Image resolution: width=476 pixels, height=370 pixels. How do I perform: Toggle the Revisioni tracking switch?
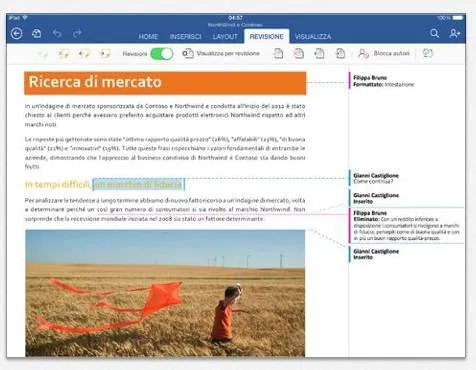162,54
